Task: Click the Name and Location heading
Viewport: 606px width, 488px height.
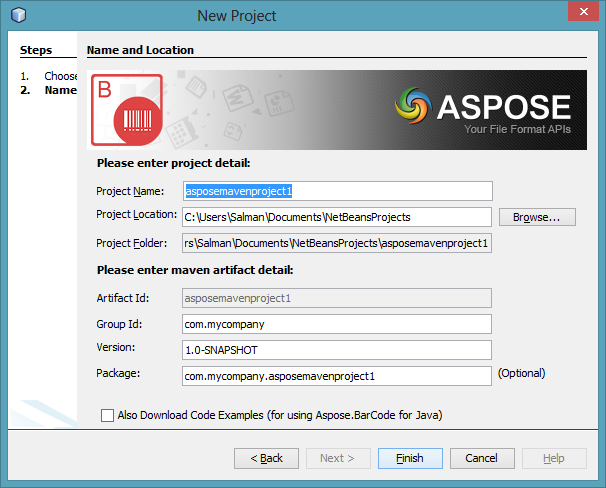Action: 140,50
